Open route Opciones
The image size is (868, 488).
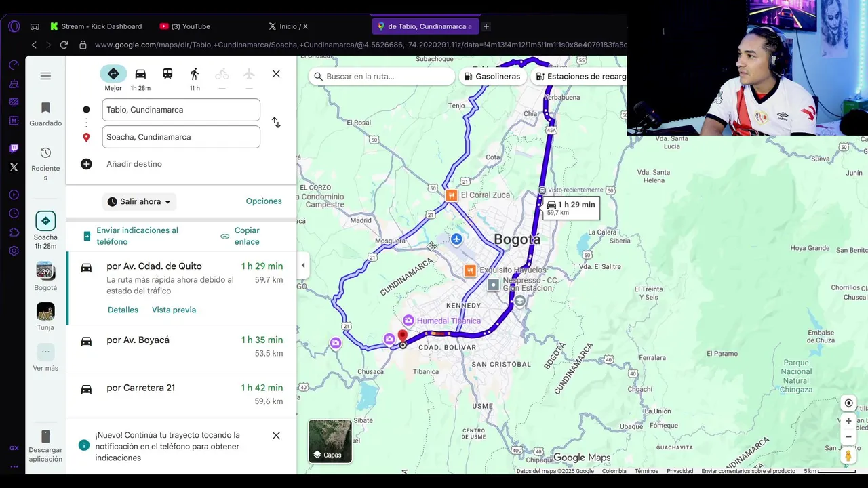click(x=264, y=201)
